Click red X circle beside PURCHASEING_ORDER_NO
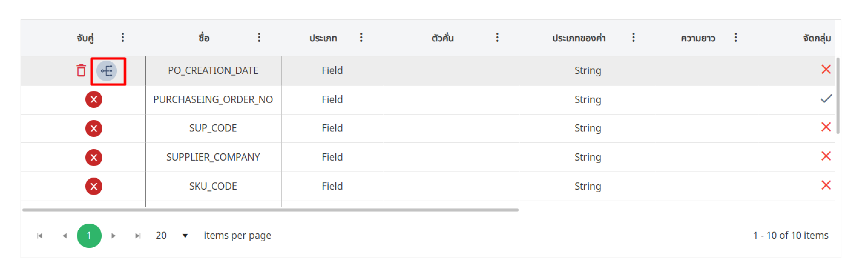The height and width of the screenshot is (280, 868). [94, 99]
